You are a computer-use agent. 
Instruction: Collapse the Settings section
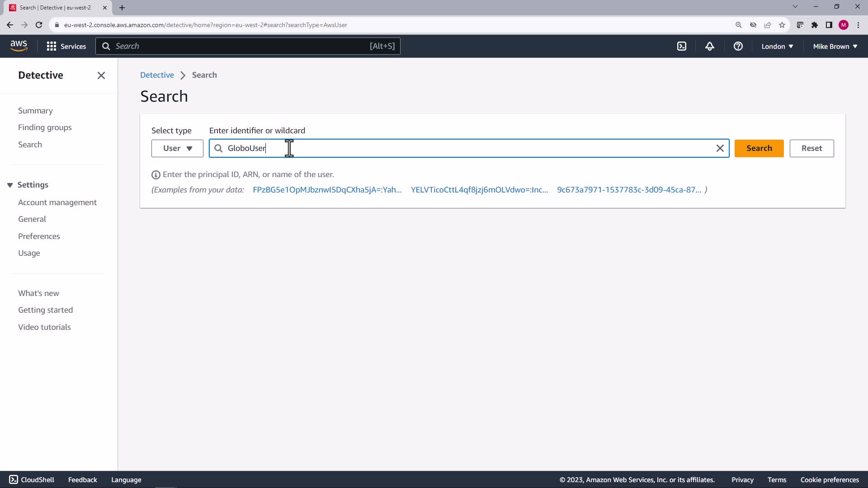pos(10,185)
